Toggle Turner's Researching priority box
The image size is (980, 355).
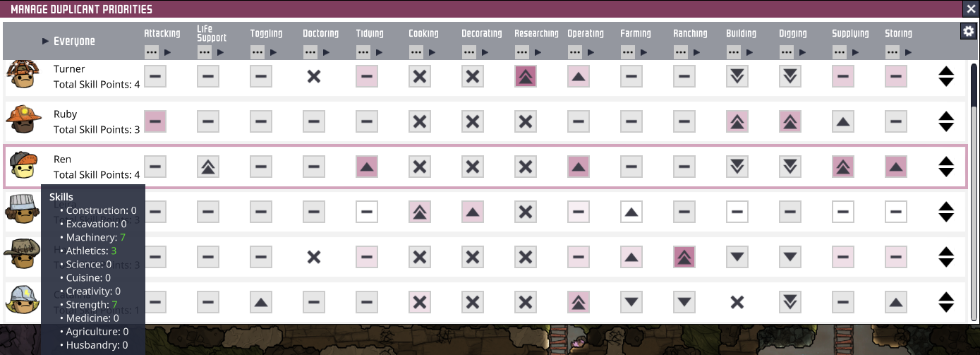[x=526, y=76]
